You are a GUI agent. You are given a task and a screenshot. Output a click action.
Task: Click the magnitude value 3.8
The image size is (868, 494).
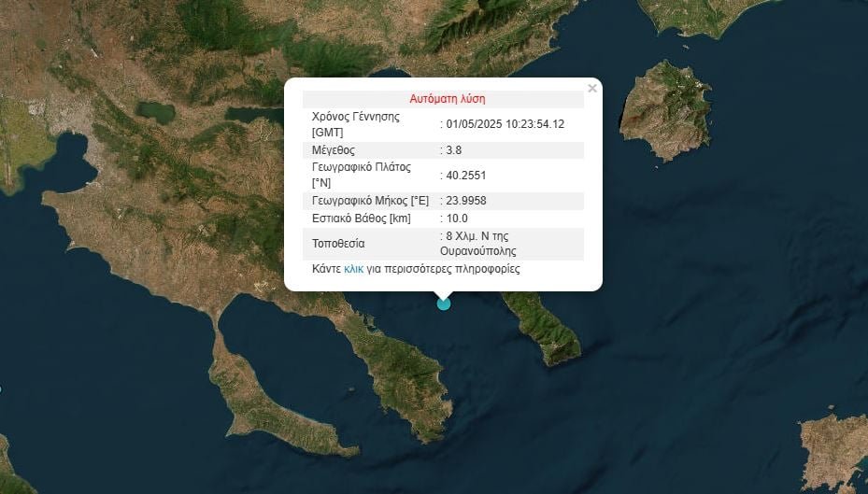[457, 150]
